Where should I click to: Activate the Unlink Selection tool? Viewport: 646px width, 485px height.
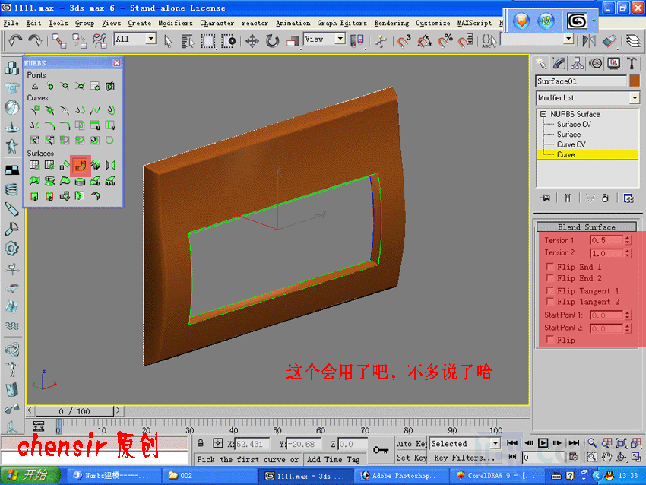tap(79, 41)
